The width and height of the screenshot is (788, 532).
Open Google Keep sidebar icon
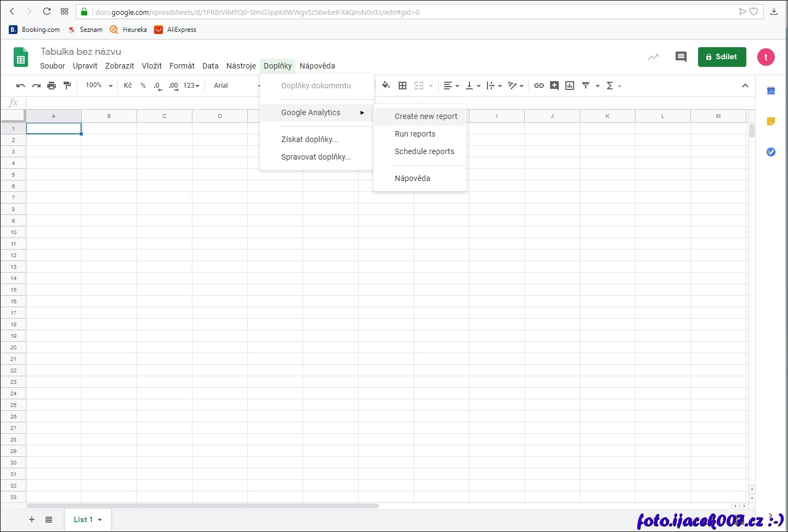tap(770, 121)
